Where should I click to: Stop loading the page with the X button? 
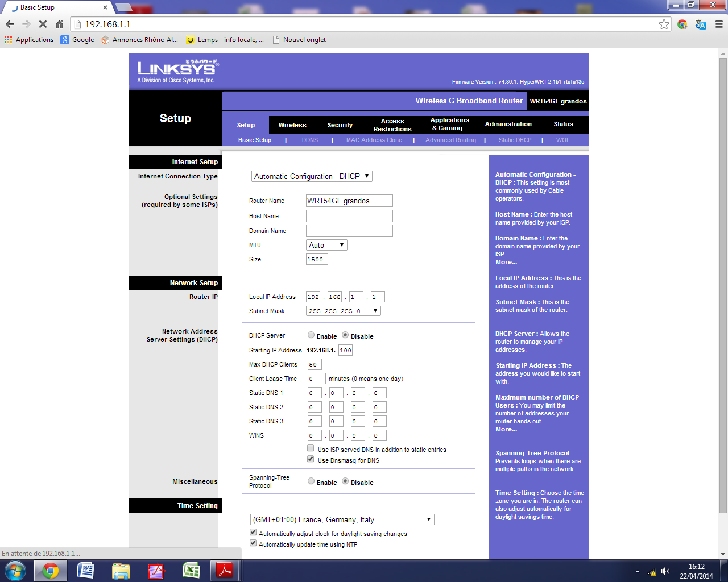pyautogui.click(x=43, y=24)
